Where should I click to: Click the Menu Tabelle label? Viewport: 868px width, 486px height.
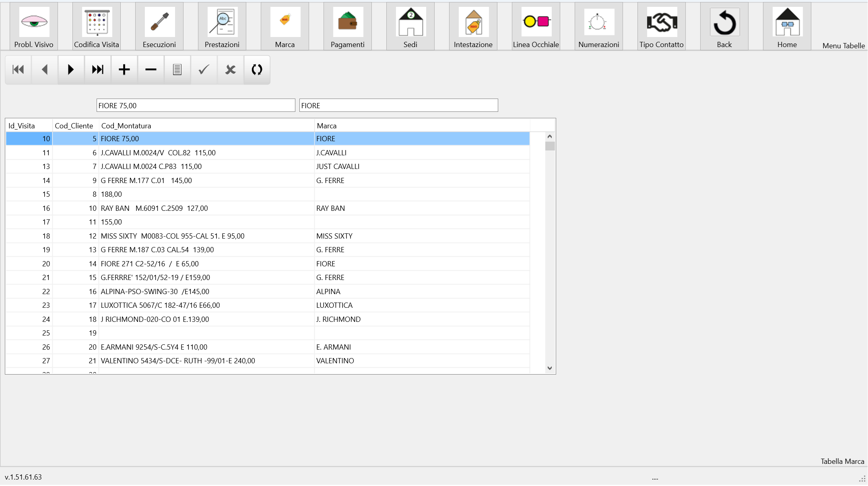click(x=843, y=46)
